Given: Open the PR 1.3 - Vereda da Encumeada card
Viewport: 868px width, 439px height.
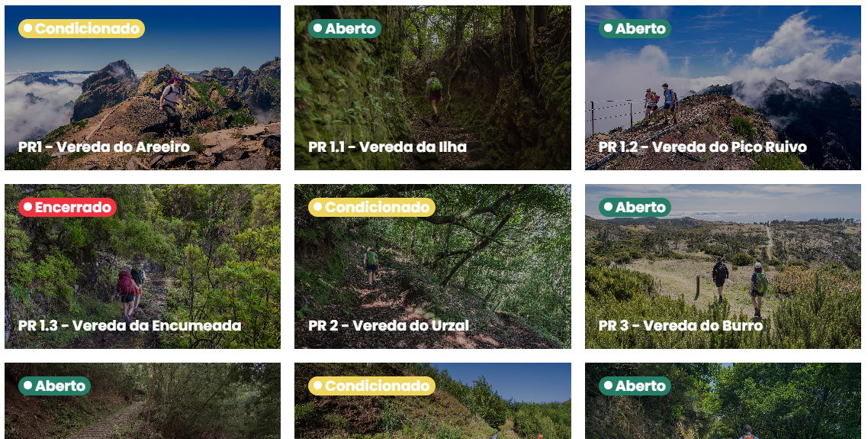Looking at the screenshot, I should pyautogui.click(x=143, y=266).
